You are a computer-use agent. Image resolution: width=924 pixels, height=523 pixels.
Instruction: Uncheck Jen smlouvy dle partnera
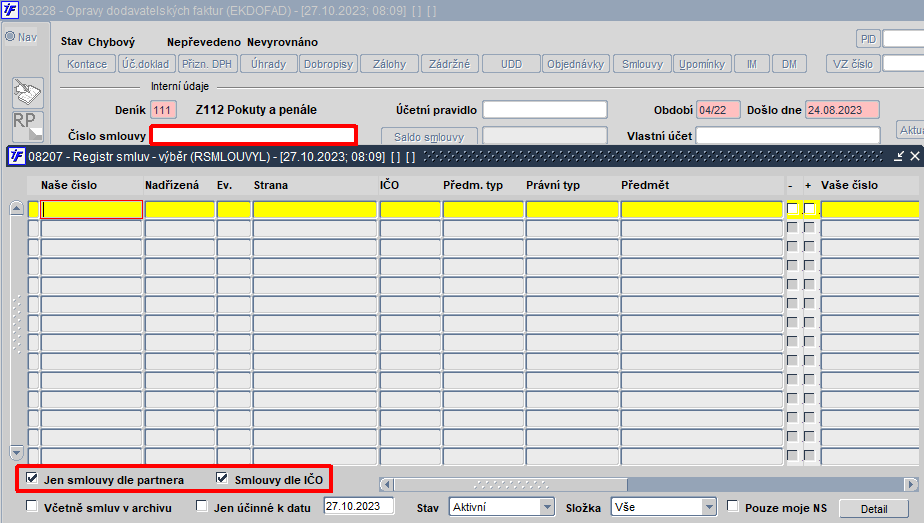point(32,478)
